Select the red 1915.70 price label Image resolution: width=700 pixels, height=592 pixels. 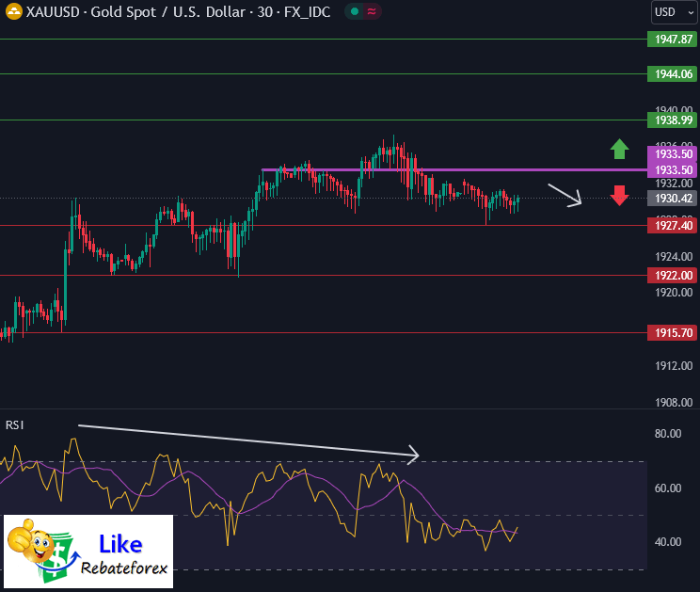point(673,332)
